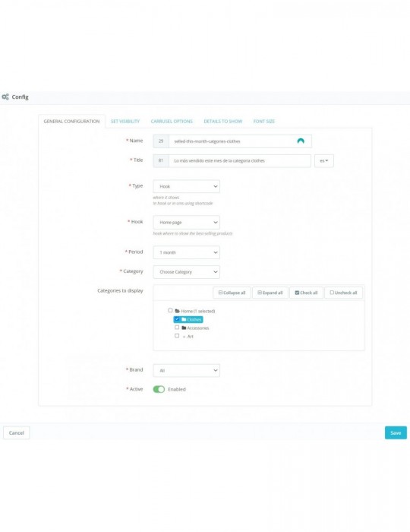Click the Accessories folder icon
Image resolution: width=410 pixels, height=532 pixels.
[184, 328]
